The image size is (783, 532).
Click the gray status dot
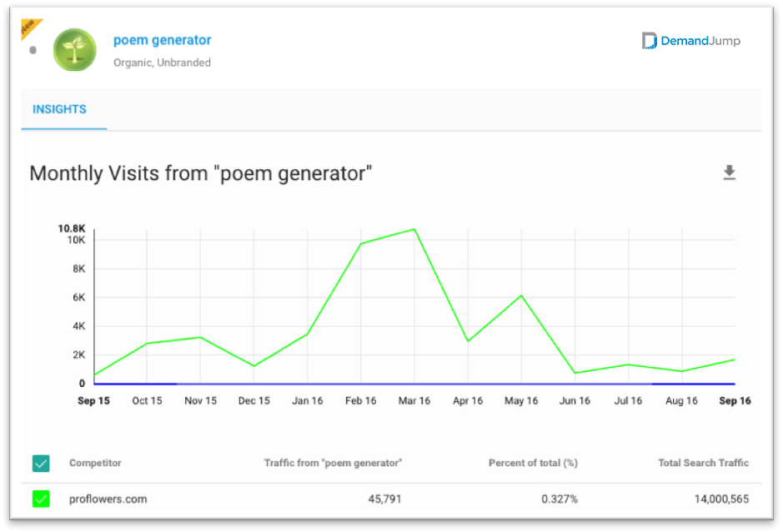pos(33,50)
